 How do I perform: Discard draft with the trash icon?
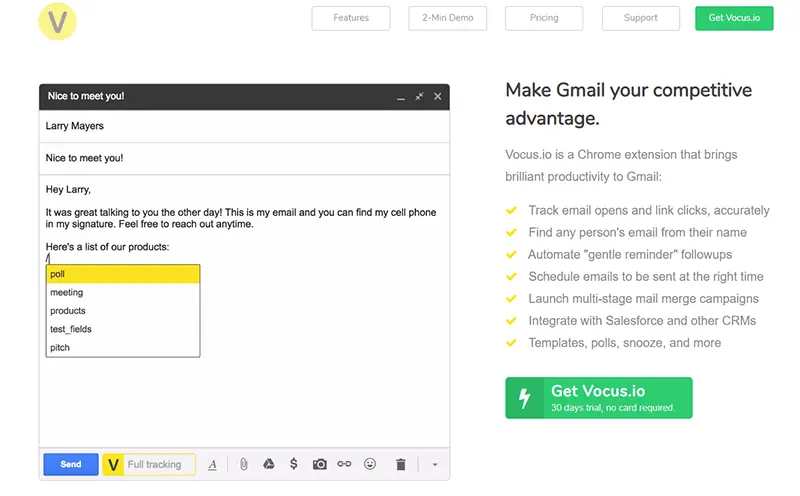click(401, 464)
